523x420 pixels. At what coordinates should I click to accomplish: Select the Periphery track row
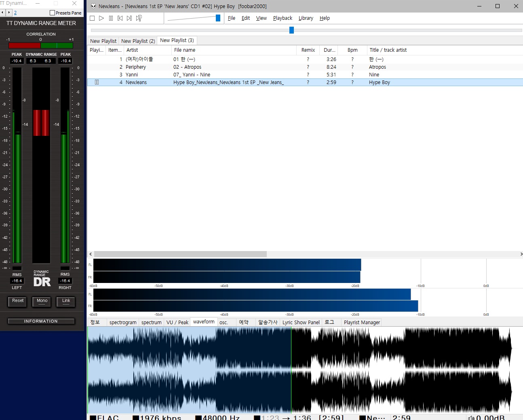[305, 67]
